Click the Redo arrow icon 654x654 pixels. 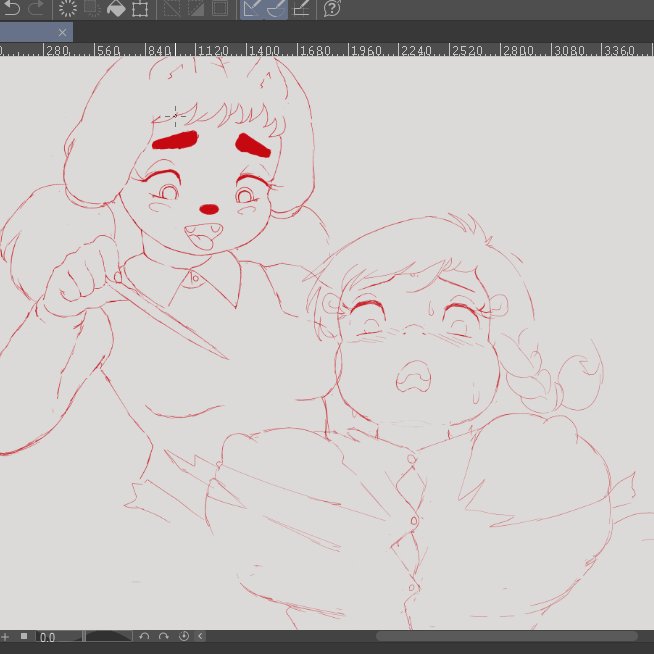[x=37, y=9]
